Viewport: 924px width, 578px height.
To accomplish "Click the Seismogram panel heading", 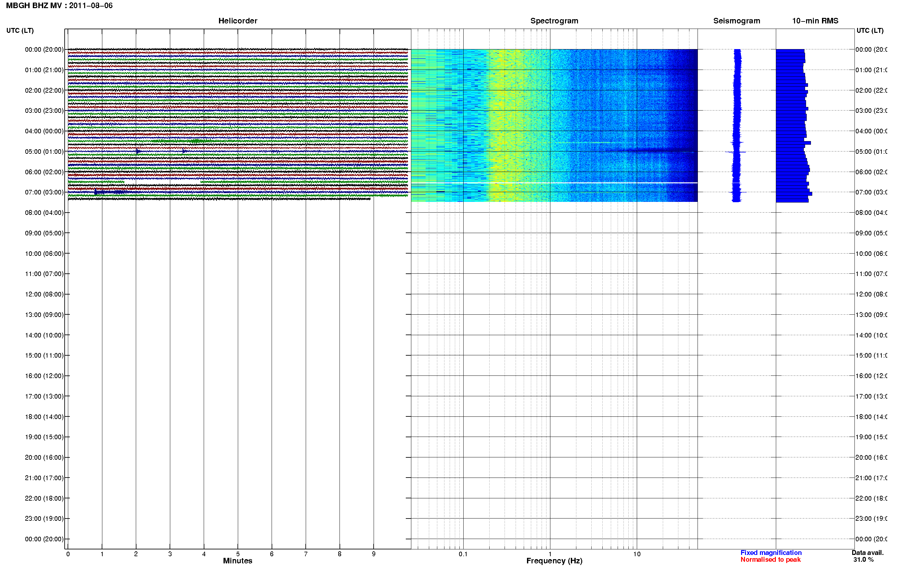I will click(737, 21).
